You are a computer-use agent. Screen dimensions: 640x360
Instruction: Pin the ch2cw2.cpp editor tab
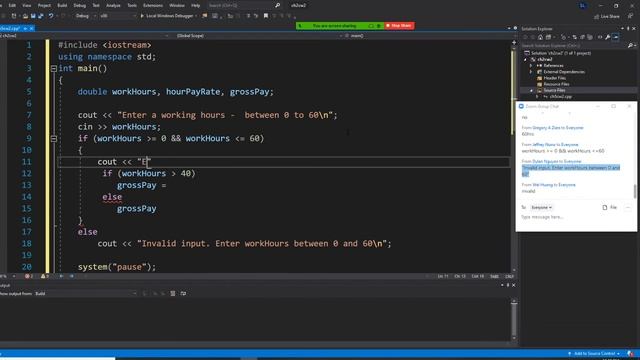[x=25, y=28]
